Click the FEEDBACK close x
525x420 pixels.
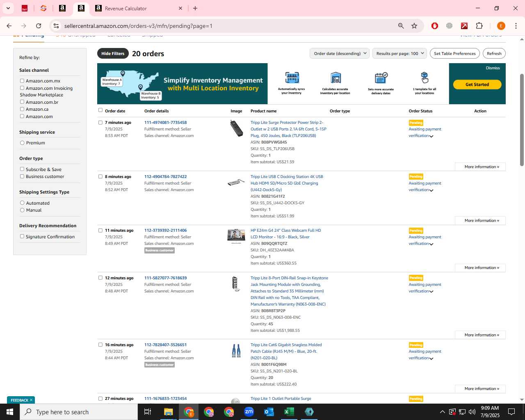tap(31, 400)
